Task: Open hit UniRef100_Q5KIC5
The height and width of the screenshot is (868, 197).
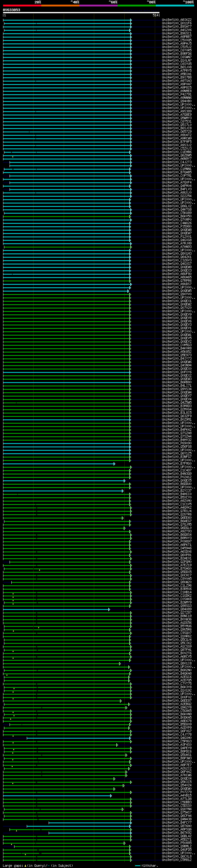Action: (x=177, y=782)
